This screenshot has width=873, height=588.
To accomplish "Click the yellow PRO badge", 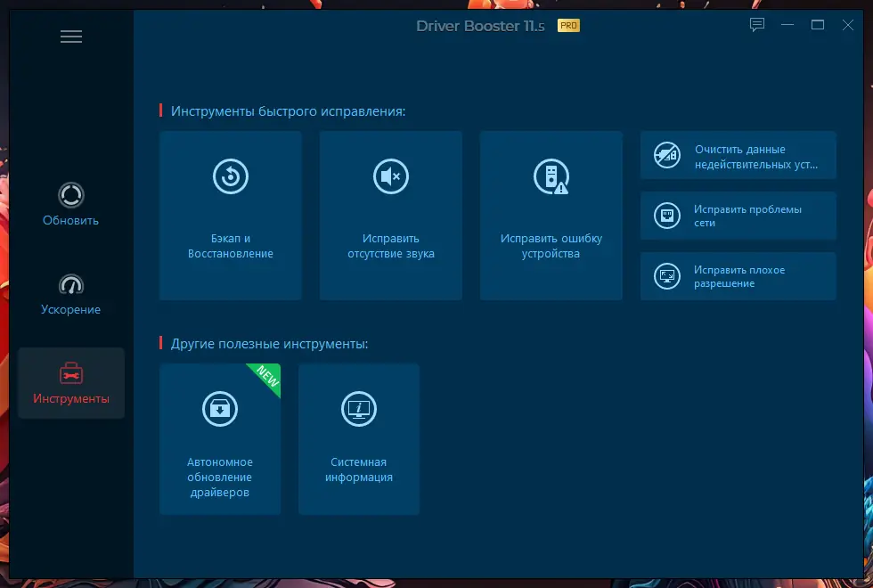I will click(568, 26).
